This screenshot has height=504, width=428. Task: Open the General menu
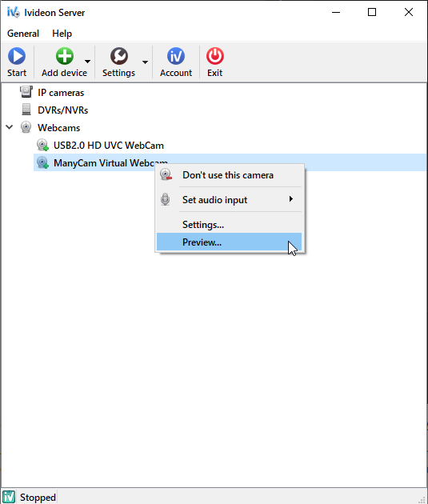click(x=23, y=34)
